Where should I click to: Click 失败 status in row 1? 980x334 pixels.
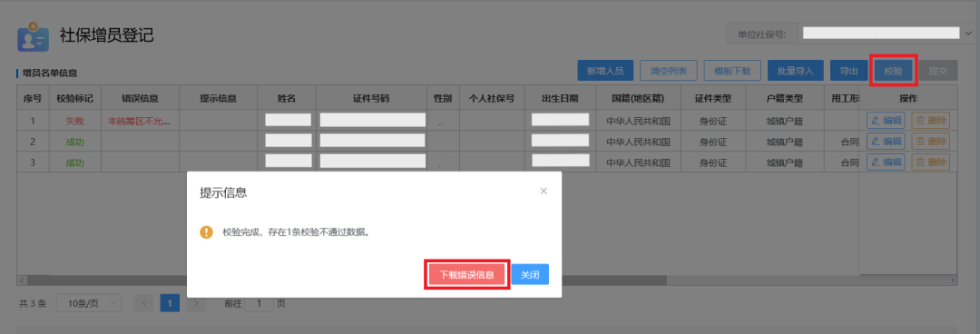point(75,122)
